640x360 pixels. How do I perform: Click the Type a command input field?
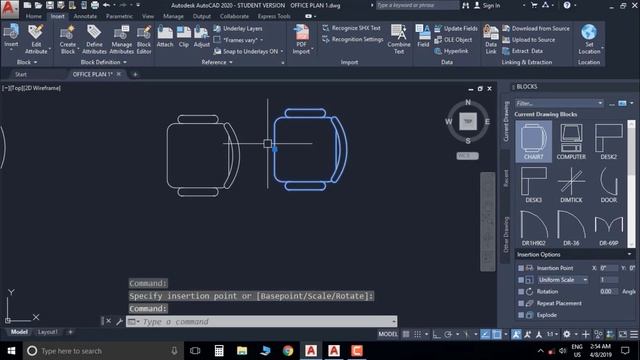tap(261, 322)
